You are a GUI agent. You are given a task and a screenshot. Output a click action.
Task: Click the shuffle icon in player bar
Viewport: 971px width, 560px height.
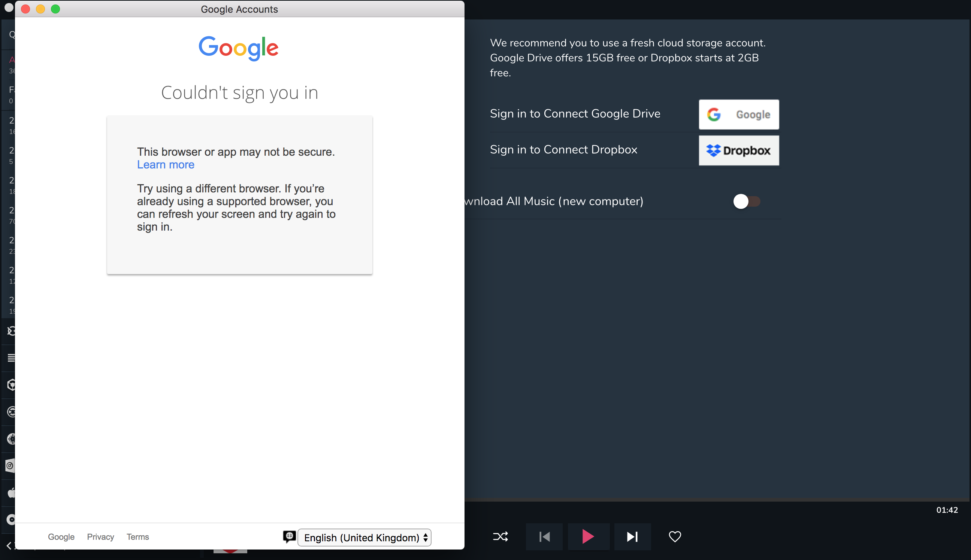coord(500,536)
